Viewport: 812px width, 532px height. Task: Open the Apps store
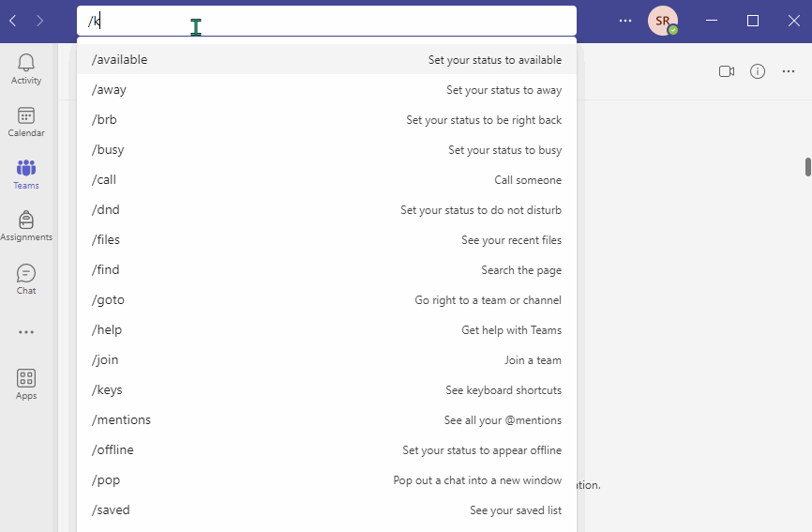click(x=26, y=385)
